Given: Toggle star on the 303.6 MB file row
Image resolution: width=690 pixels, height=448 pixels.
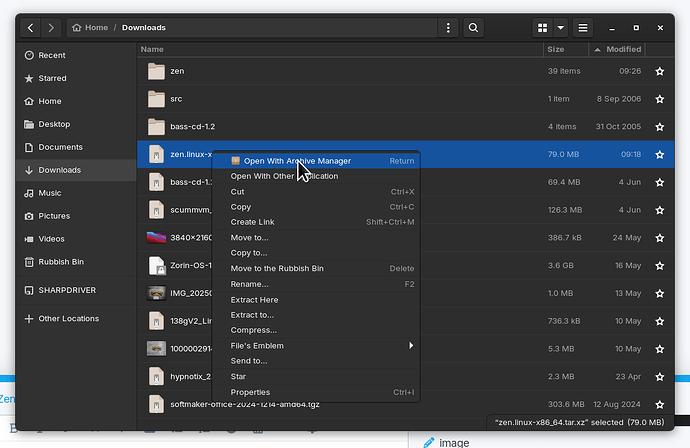Looking at the screenshot, I should pos(659,404).
